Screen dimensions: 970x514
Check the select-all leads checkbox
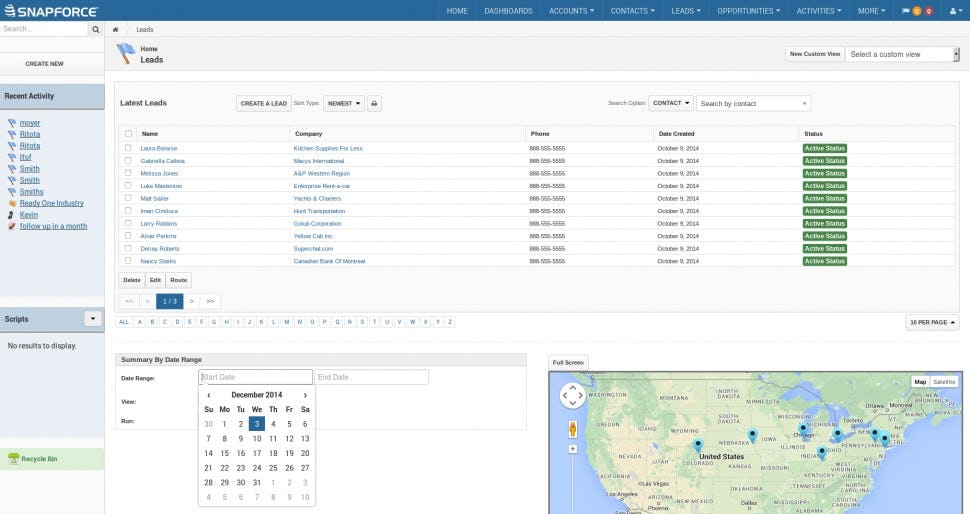[128, 134]
